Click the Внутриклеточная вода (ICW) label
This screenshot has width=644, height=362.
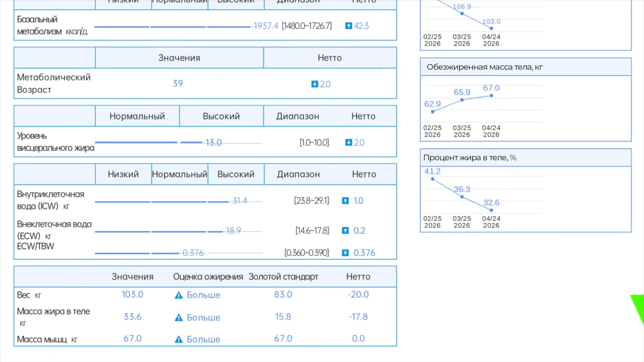[x=51, y=200]
